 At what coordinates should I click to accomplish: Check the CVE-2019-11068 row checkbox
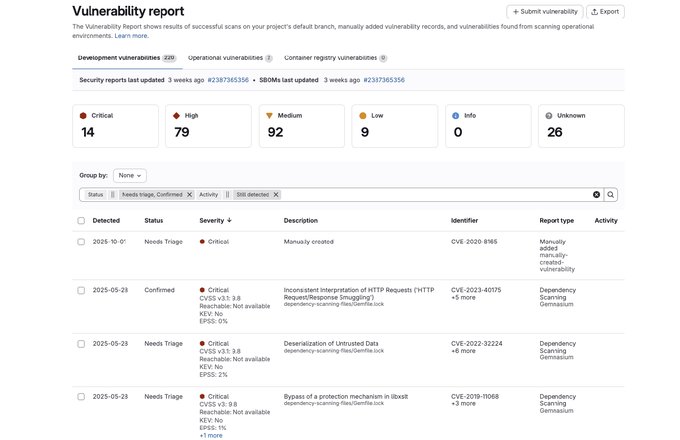tap(81, 397)
